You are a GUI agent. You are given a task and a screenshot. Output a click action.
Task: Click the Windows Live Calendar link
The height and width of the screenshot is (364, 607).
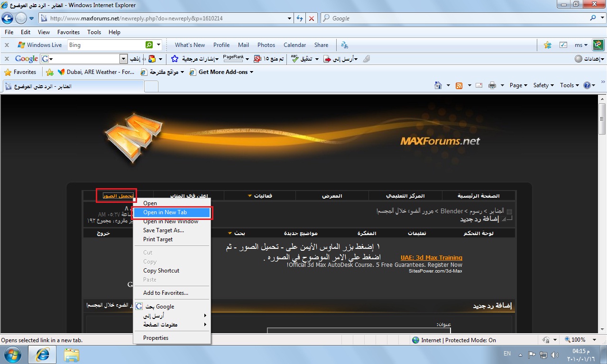point(294,45)
